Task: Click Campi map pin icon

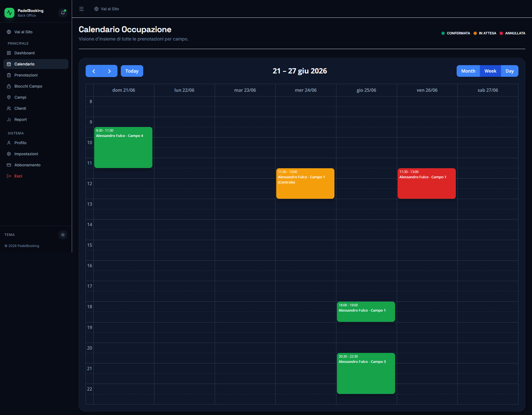Action: click(9, 97)
